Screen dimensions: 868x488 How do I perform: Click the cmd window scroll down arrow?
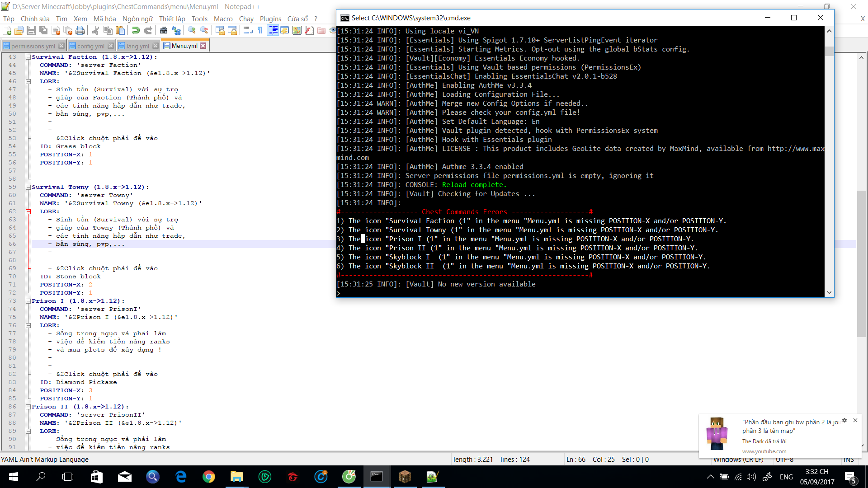tap(829, 292)
